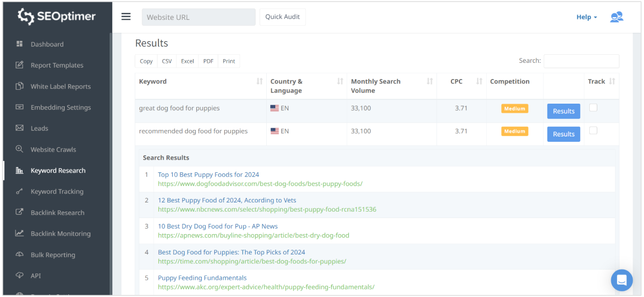Sort the table by CPC column
Viewport: 644px width, 297px height.
[x=479, y=82]
